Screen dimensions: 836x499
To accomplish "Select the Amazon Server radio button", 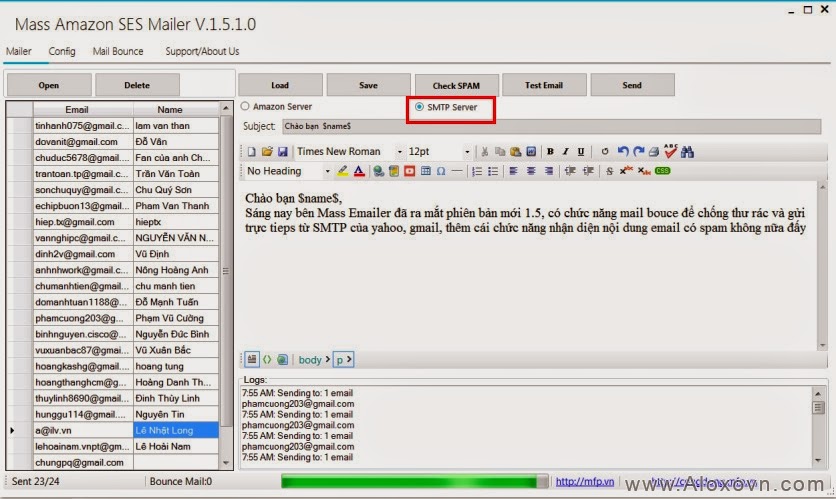I will point(245,106).
